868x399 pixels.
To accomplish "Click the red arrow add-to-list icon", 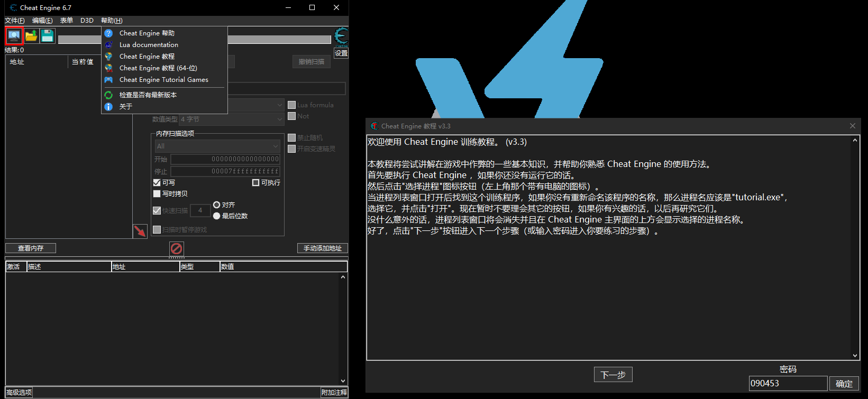I will click(x=140, y=231).
